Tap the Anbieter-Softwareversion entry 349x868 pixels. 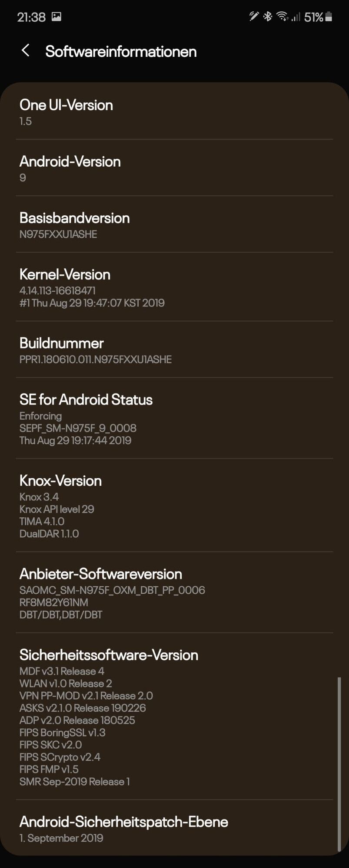(174, 593)
